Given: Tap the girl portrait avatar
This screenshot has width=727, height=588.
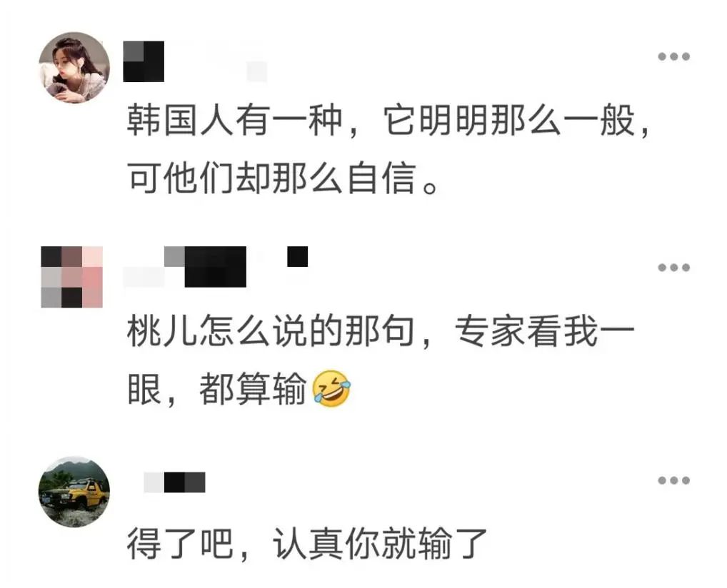Looking at the screenshot, I should [x=74, y=68].
